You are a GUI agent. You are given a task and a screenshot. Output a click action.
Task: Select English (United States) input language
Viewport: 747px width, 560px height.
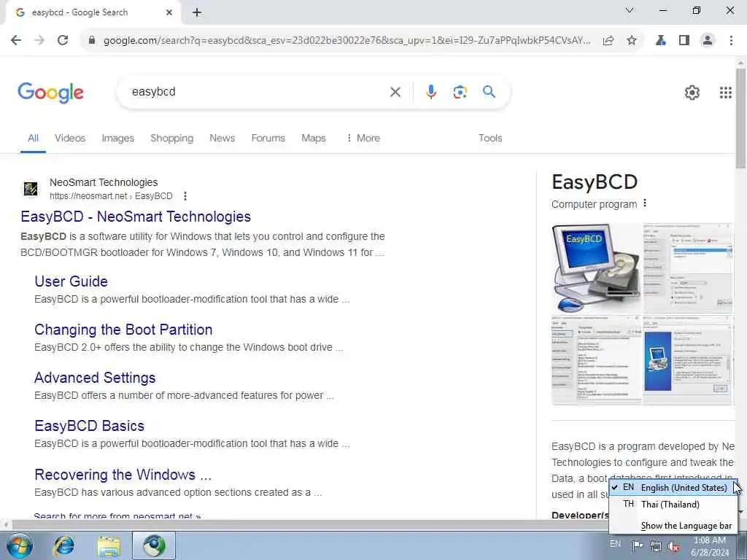point(673,488)
